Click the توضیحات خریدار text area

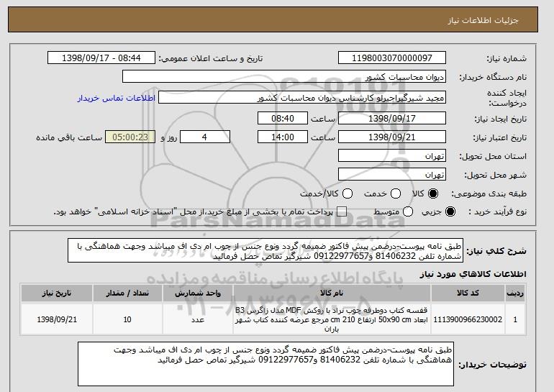click(x=265, y=364)
